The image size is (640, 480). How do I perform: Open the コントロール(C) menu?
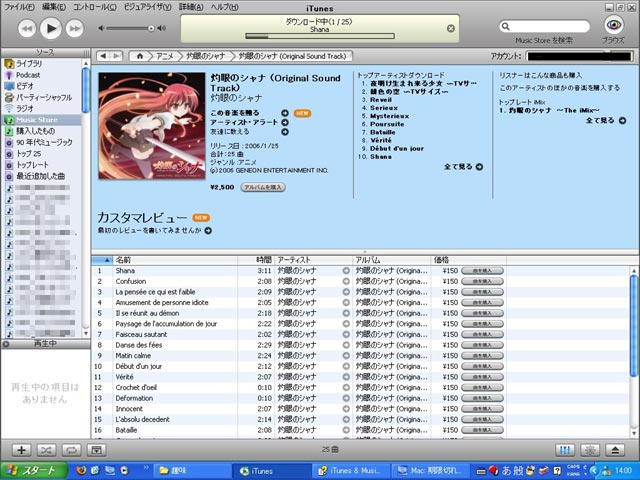94,7
